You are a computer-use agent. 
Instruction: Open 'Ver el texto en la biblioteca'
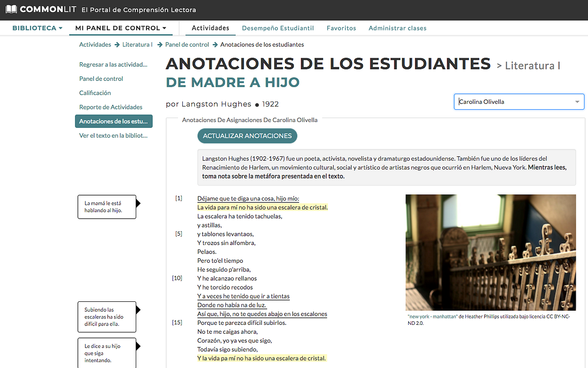(x=113, y=135)
